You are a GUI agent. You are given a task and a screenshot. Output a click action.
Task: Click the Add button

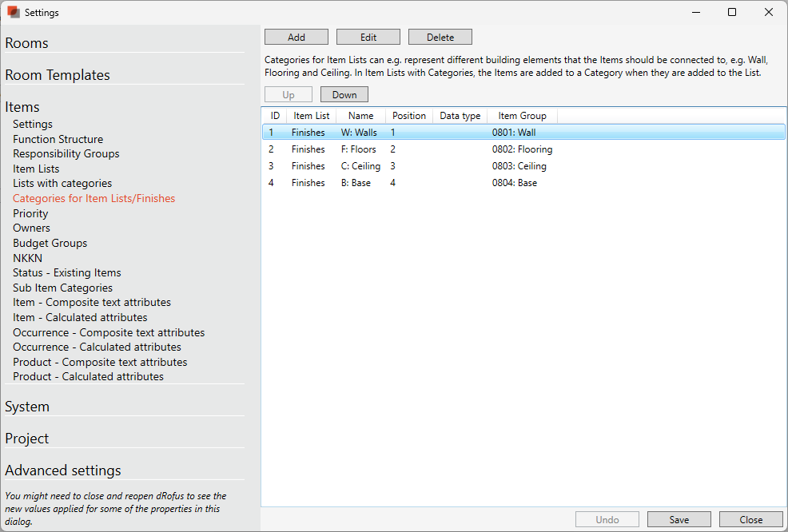296,38
